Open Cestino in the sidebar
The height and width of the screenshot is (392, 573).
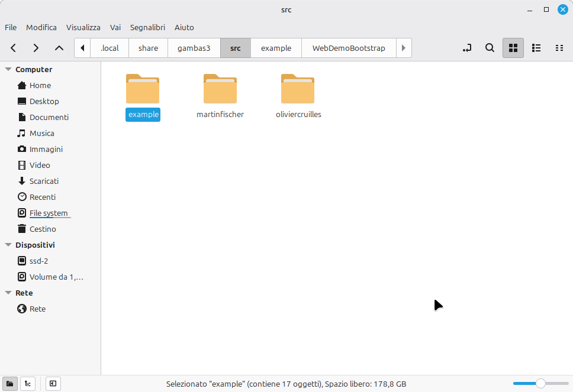click(x=43, y=229)
